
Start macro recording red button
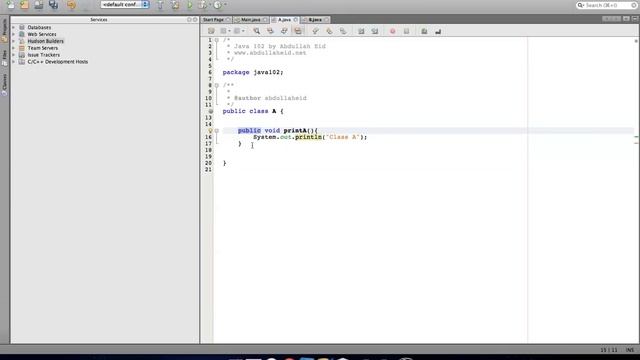(x=392, y=31)
